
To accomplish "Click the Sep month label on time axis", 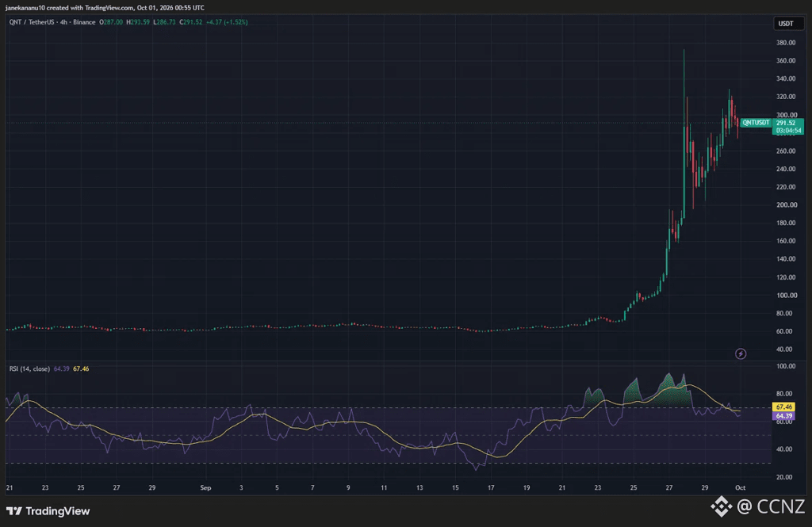I will coord(205,487).
